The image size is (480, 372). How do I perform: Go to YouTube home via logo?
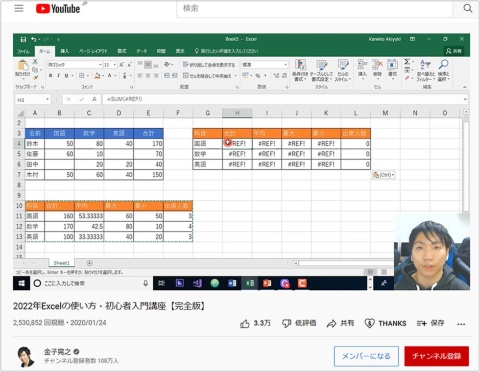coord(58,9)
